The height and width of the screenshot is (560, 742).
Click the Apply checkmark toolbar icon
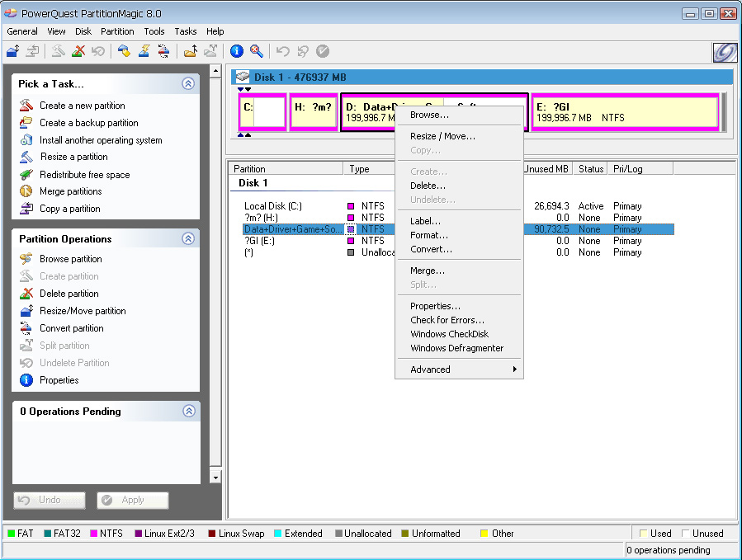pyautogui.click(x=323, y=50)
